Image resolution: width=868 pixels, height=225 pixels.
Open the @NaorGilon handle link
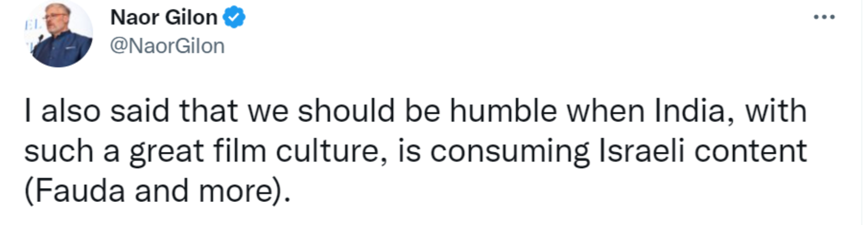[167, 46]
